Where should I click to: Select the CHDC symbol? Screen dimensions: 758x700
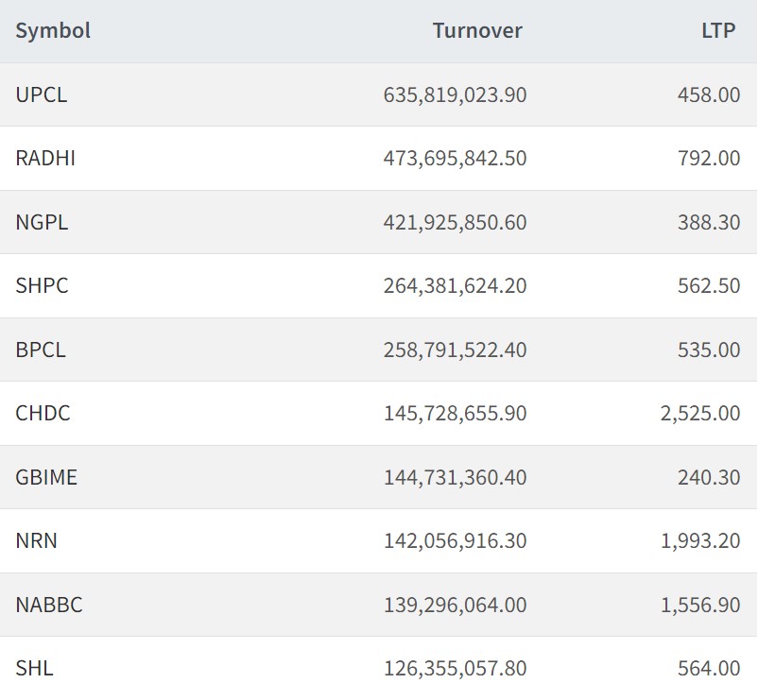tap(43, 413)
